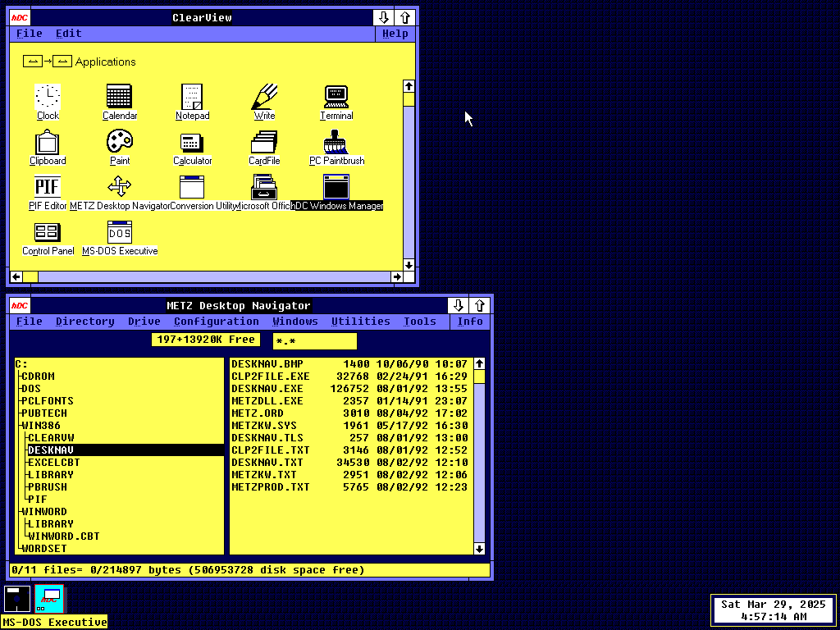Select file METZPROD.TXT

[x=349, y=487]
